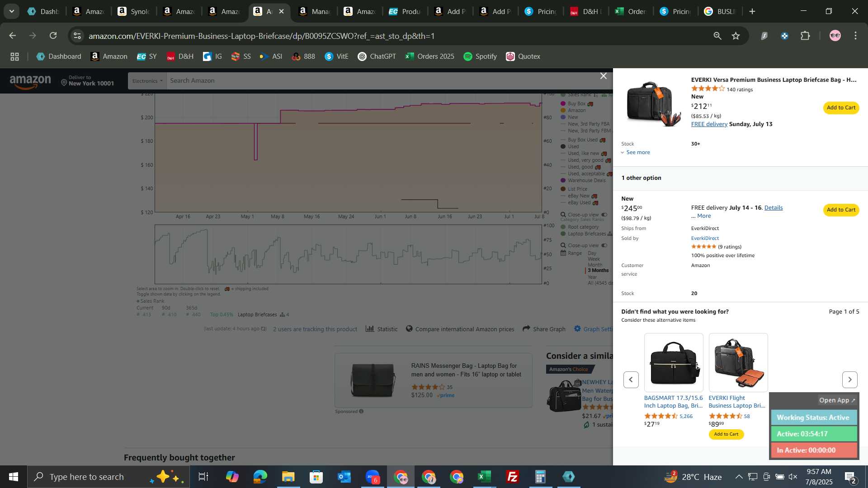The image size is (868, 488).
Task: Open the ChatGPT bookmark
Action: (x=377, y=56)
